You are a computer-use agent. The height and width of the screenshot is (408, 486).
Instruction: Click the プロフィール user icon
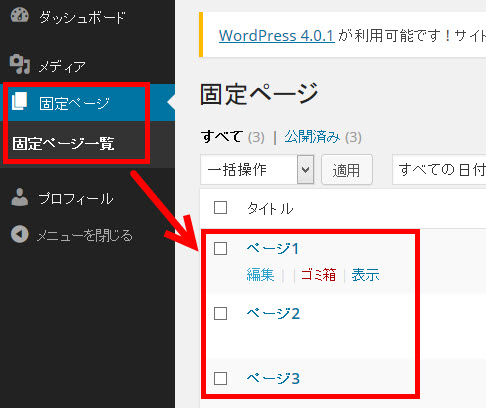[x=20, y=197]
